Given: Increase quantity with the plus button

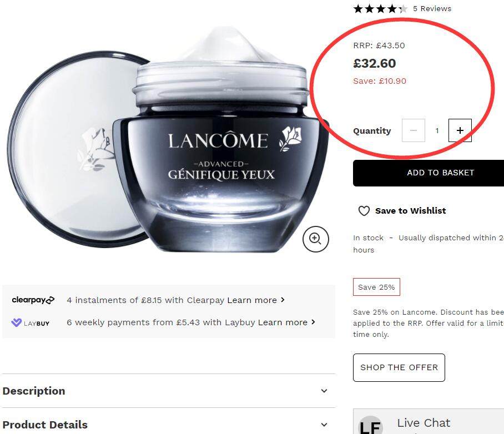Looking at the screenshot, I should (460, 130).
